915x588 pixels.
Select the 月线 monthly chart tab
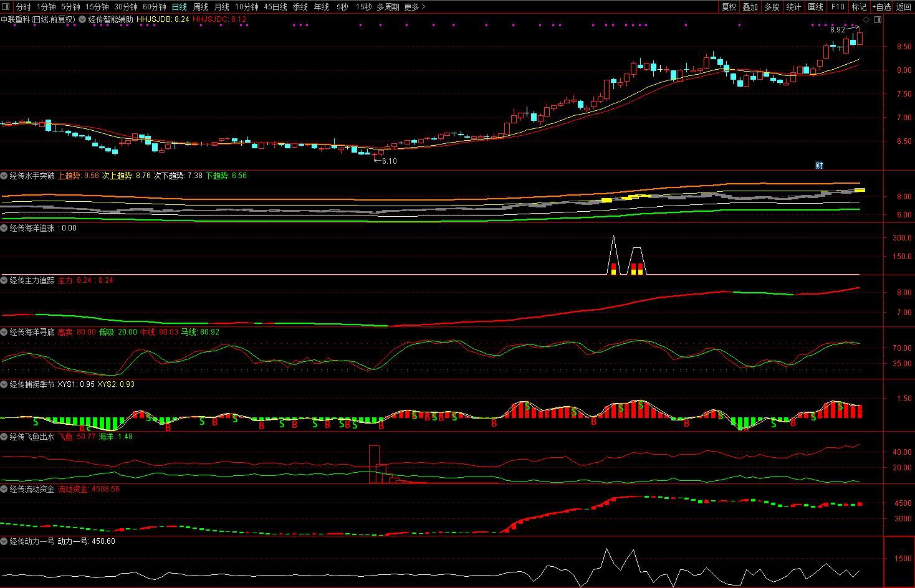222,7
